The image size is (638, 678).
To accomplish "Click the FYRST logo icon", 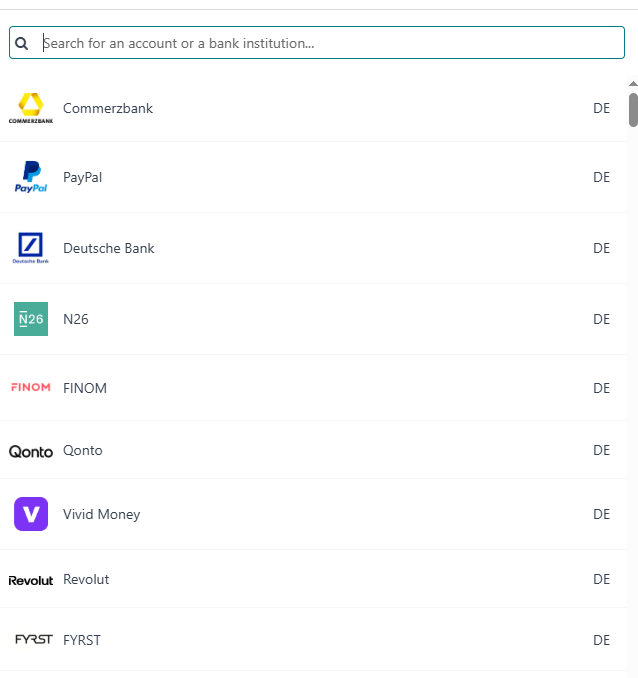I will pyautogui.click(x=31, y=640).
